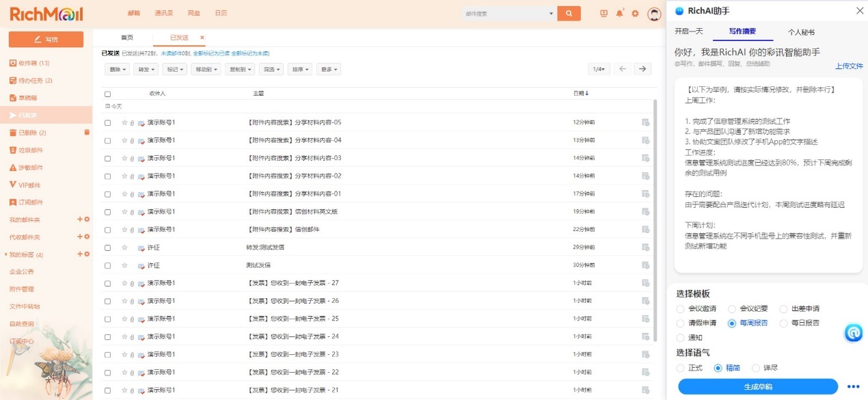The height and width of the screenshot is (400, 868).
Task: Expand the 筛选 dropdown menu
Action: [x=272, y=69]
